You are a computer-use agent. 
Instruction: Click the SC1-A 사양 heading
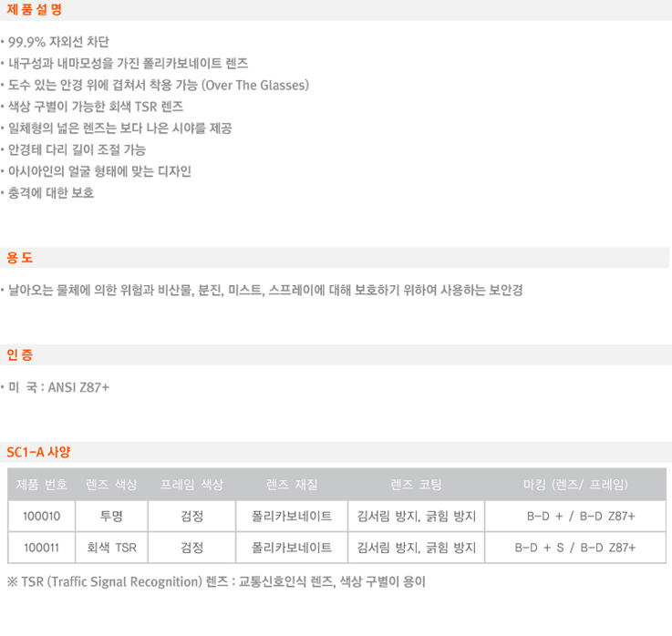tap(38, 452)
